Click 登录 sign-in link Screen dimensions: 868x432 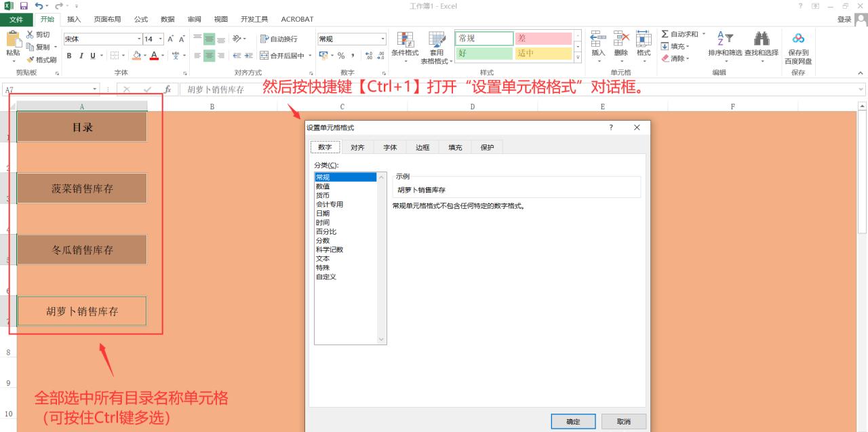point(844,19)
